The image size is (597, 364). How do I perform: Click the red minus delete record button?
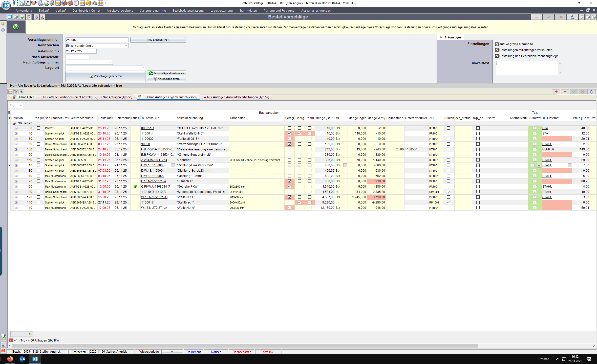coord(536,17)
